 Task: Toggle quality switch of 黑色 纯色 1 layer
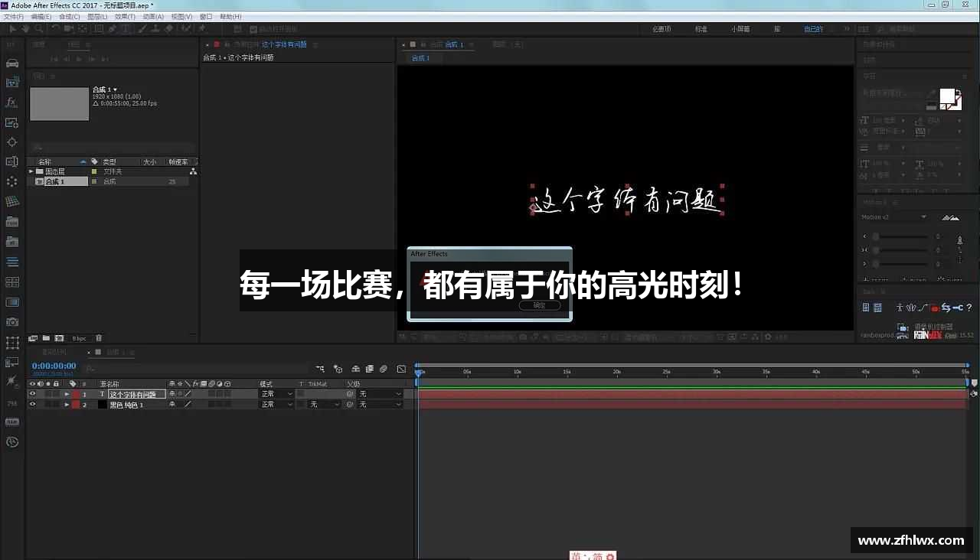[x=188, y=404]
